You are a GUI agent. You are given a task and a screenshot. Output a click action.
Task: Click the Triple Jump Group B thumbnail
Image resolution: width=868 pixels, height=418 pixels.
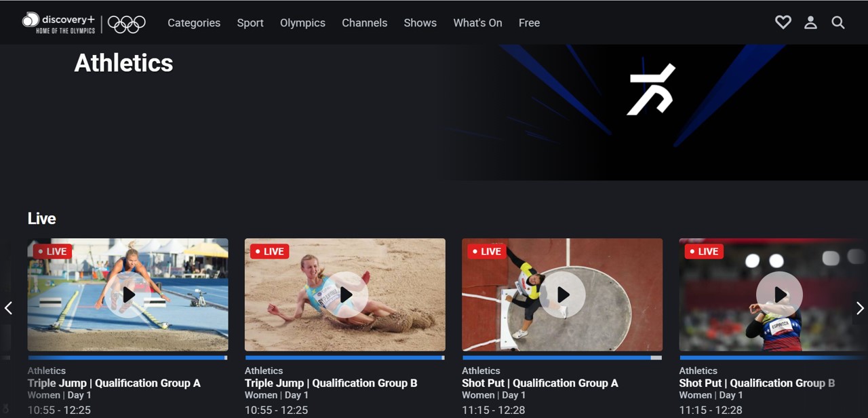344,294
